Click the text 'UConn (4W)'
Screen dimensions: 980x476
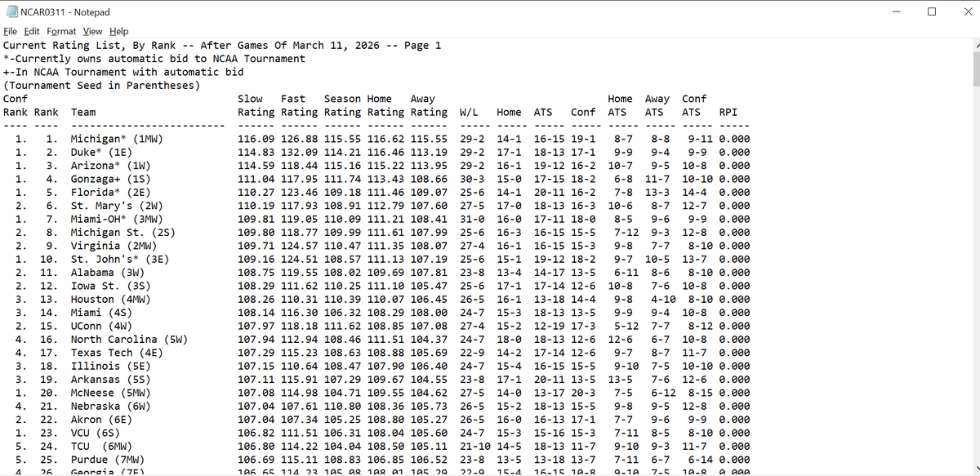[101, 326]
